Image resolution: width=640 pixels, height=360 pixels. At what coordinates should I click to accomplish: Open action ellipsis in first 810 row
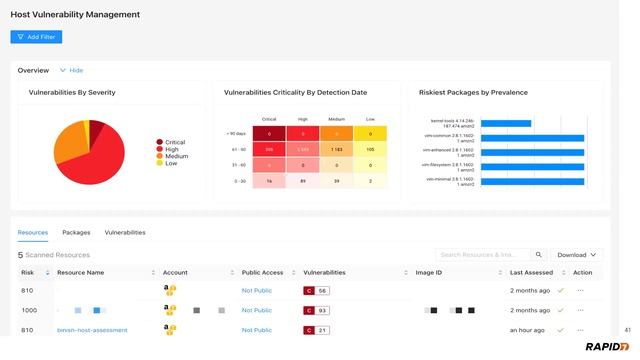(580, 291)
